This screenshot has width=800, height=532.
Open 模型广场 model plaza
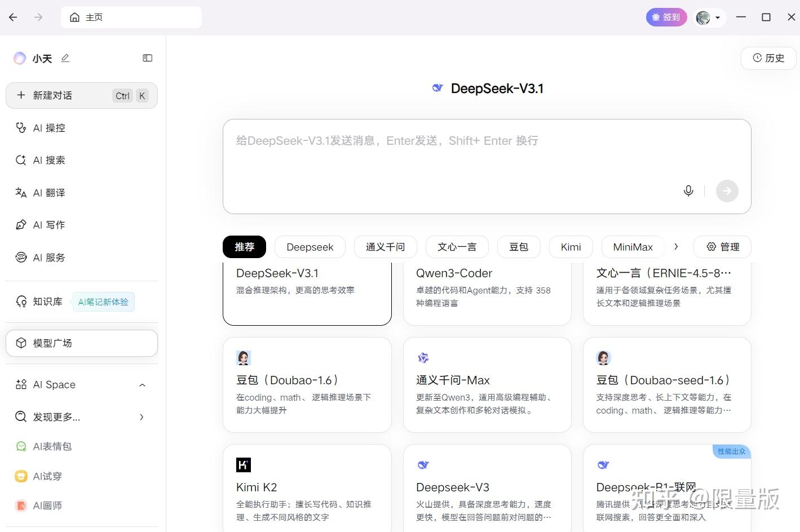click(x=82, y=343)
